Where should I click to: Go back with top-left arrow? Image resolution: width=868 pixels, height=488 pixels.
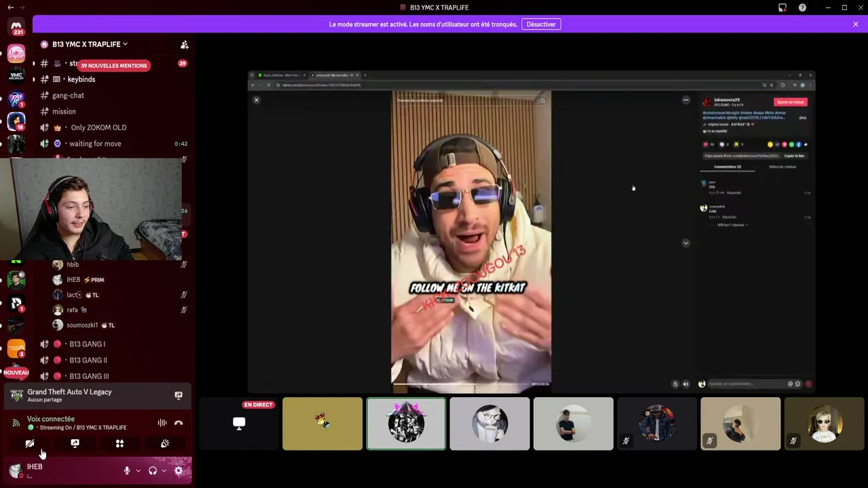[x=10, y=7]
